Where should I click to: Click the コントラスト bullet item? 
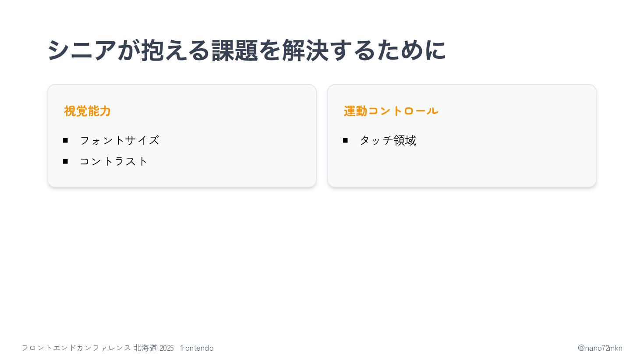coord(114,161)
